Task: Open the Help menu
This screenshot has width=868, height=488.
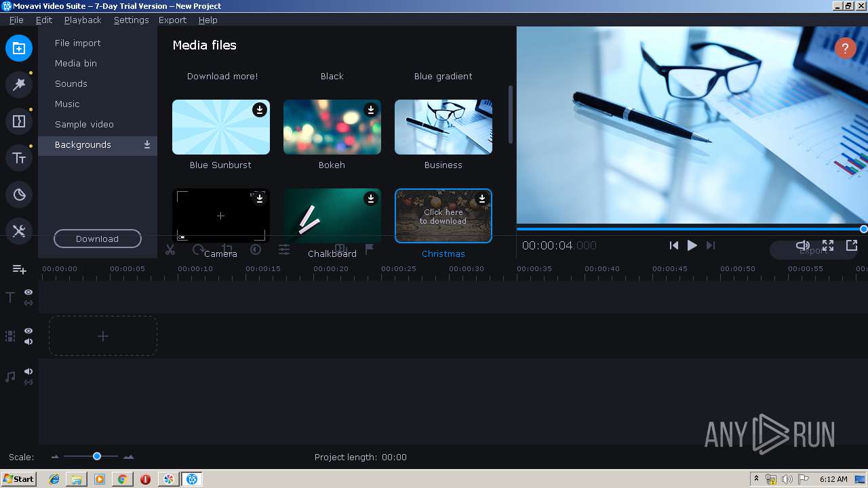Action: pos(208,20)
